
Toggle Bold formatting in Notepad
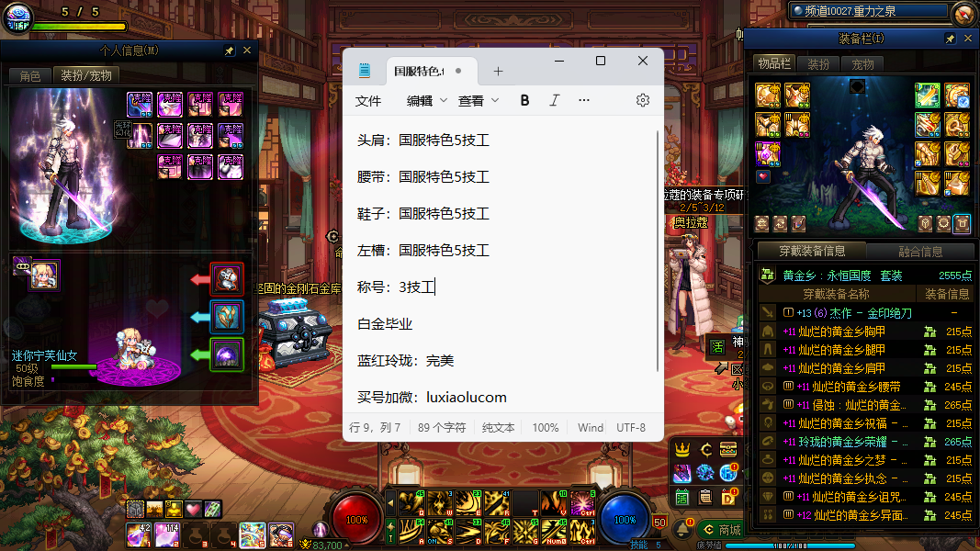pyautogui.click(x=524, y=101)
